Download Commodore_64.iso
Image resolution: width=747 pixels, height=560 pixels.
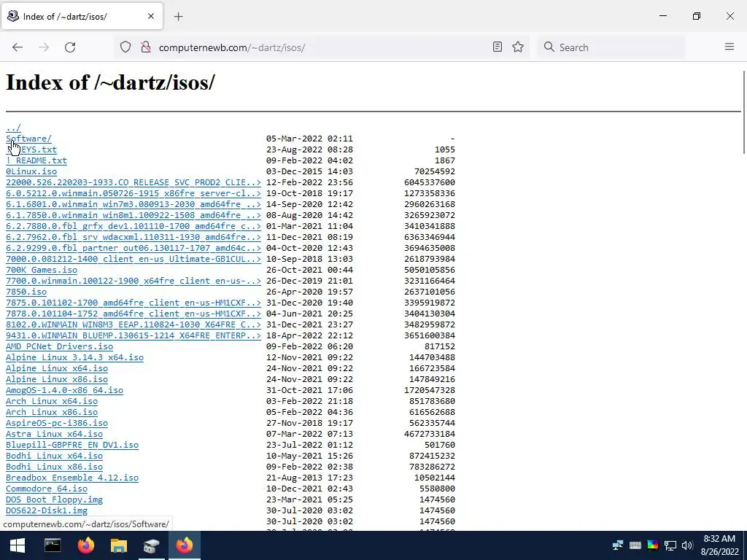(47, 489)
